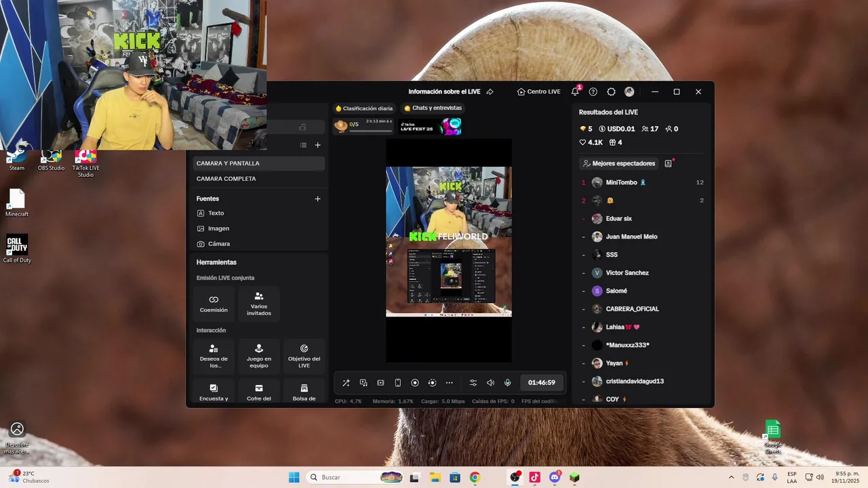Open the media and music tool icon

[x=363, y=383]
